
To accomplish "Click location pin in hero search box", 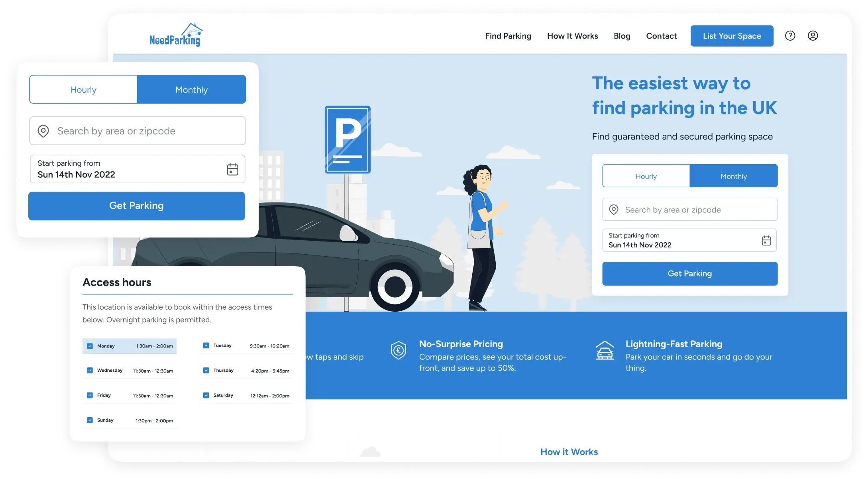I will click(x=614, y=210).
